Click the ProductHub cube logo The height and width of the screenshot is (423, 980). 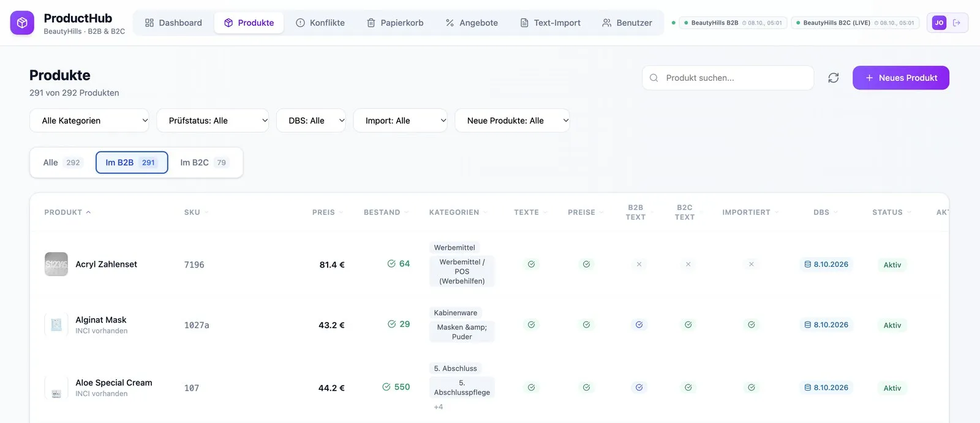tap(22, 23)
